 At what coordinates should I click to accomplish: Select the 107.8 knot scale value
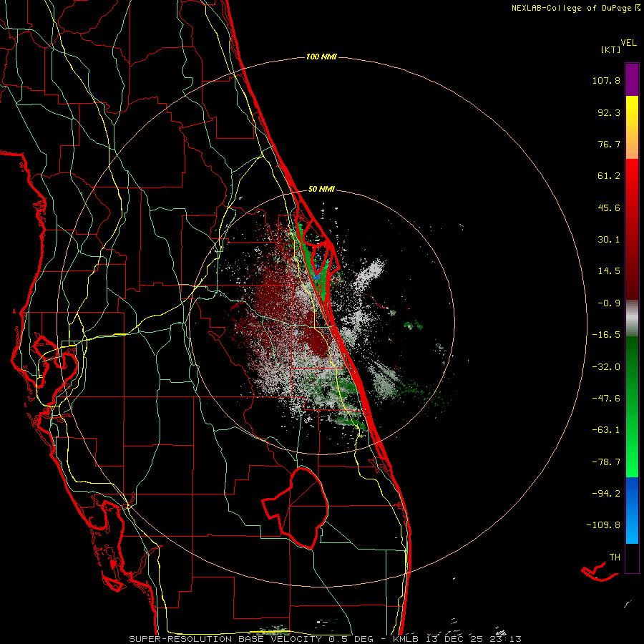click(x=606, y=80)
